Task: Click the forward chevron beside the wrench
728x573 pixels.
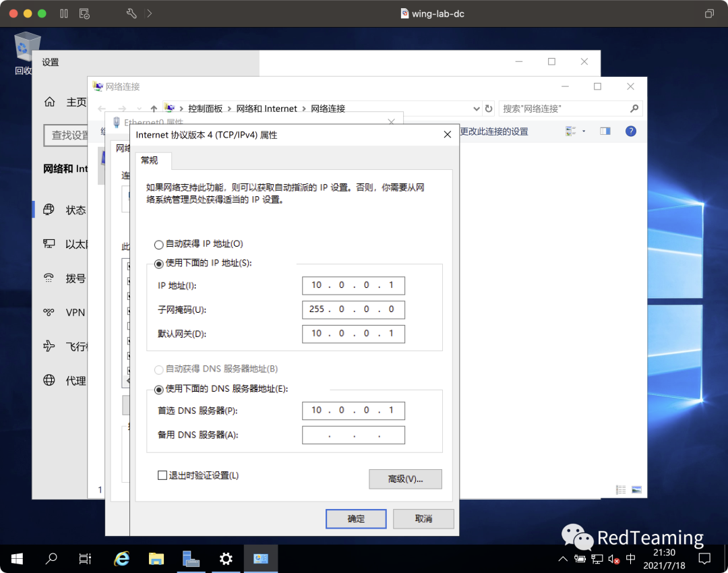Action: pos(149,13)
